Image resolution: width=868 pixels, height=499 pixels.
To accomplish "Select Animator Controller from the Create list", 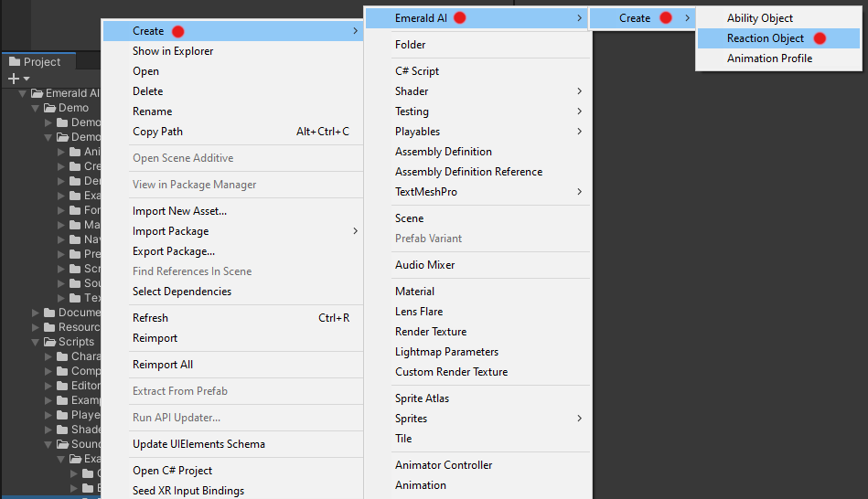I will [444, 465].
